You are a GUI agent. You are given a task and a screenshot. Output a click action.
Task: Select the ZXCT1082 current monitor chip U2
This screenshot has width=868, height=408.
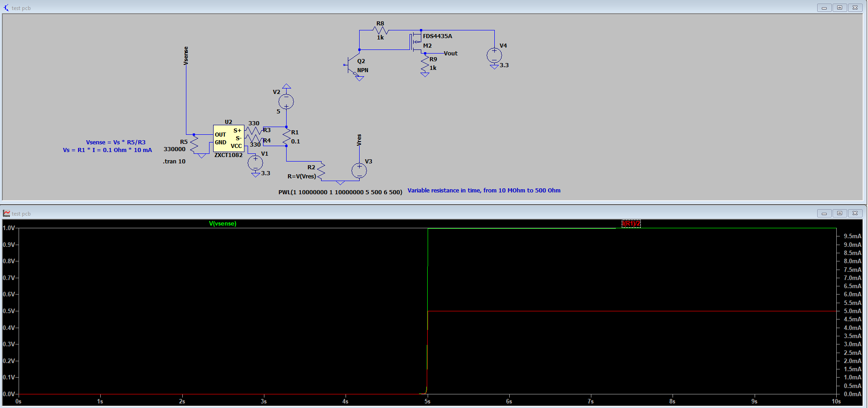(229, 138)
